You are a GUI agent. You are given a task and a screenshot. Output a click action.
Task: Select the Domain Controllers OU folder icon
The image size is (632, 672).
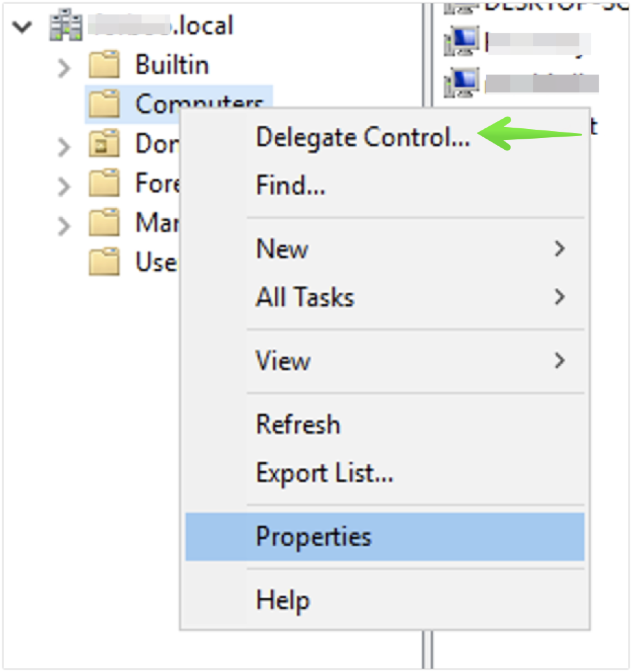pos(104,143)
